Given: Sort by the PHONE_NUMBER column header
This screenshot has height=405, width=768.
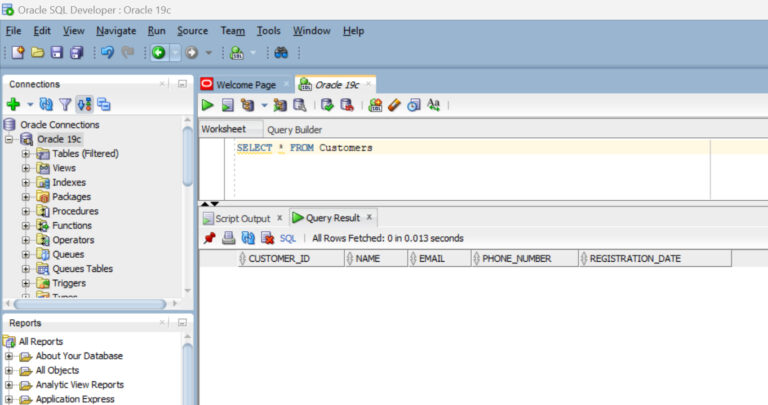Looking at the screenshot, I should pos(525,259).
